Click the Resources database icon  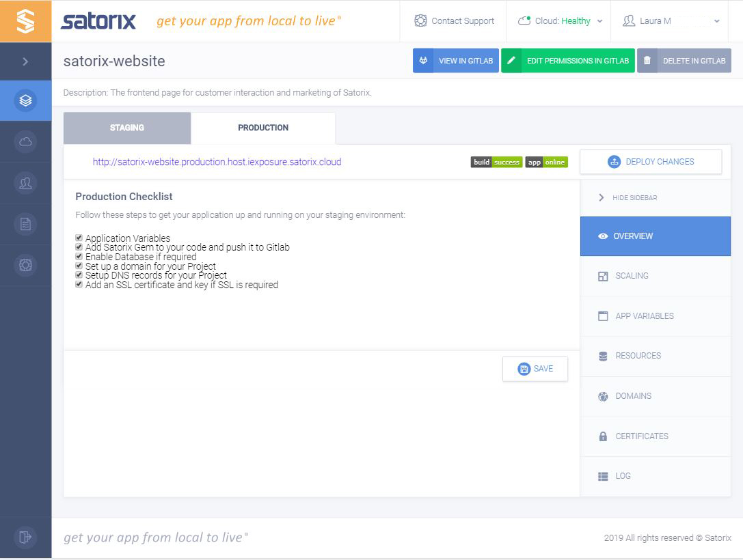pos(603,356)
